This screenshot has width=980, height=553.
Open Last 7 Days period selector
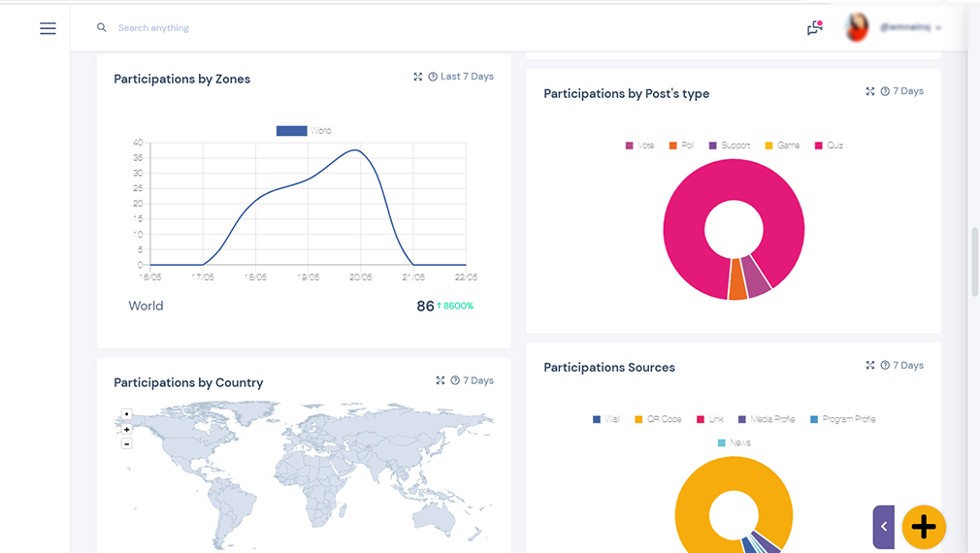[467, 77]
